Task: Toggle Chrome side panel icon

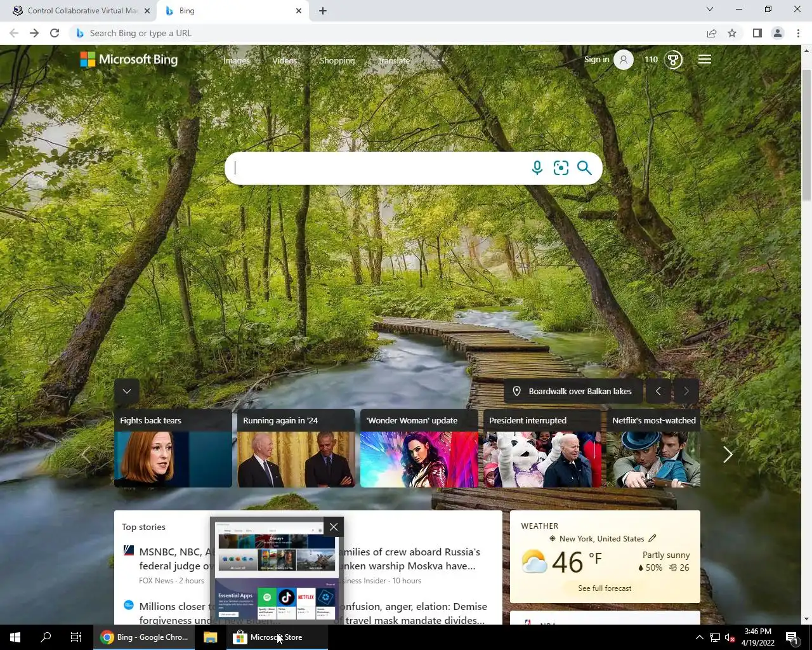Action: click(757, 33)
